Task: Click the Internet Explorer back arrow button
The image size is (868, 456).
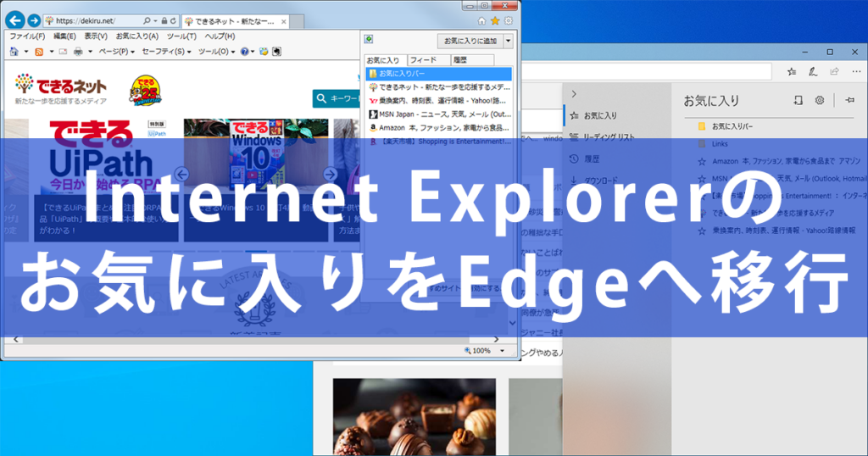Action: coord(15,20)
